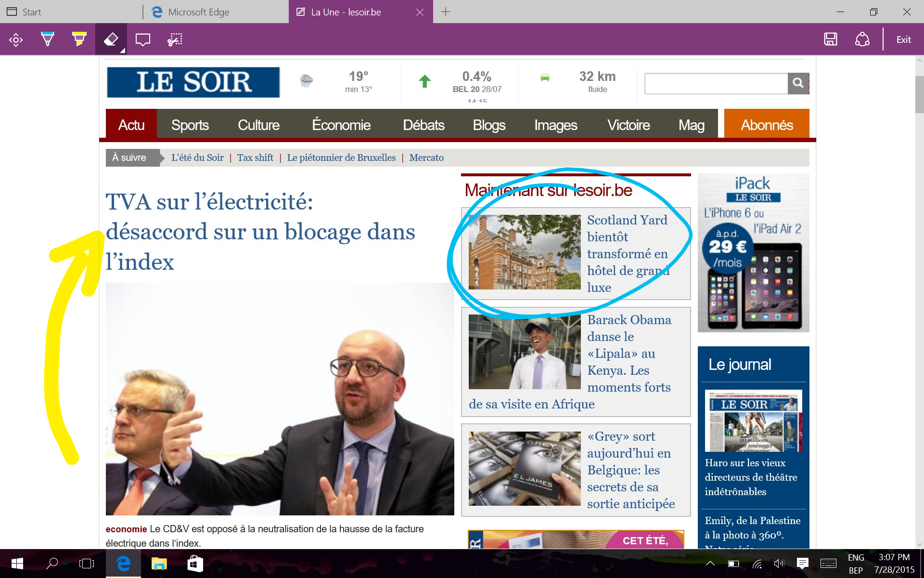
Task: Open a new tab
Action: click(x=446, y=12)
